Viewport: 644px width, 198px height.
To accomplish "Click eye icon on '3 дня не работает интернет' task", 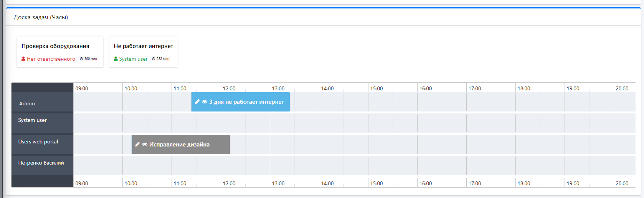I will [x=205, y=102].
